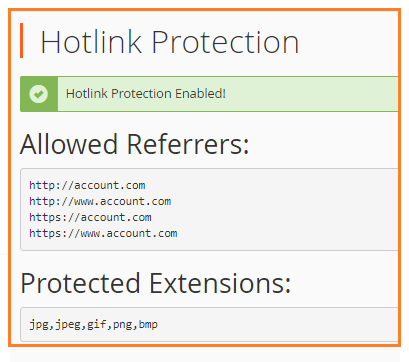The height and width of the screenshot is (362, 409).
Task: Click the Protected Extensions heading
Action: [x=155, y=283]
